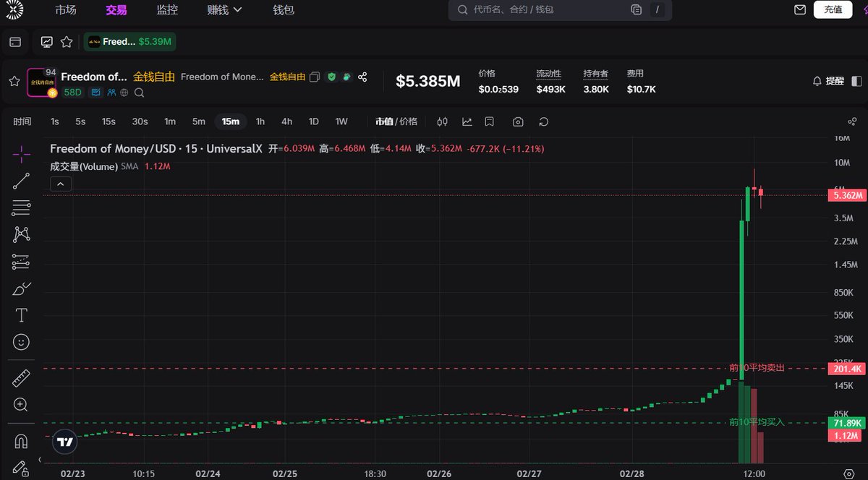Viewport: 868px width, 480px height.
Task: Select the trend line drawing tool
Action: pos(22,181)
